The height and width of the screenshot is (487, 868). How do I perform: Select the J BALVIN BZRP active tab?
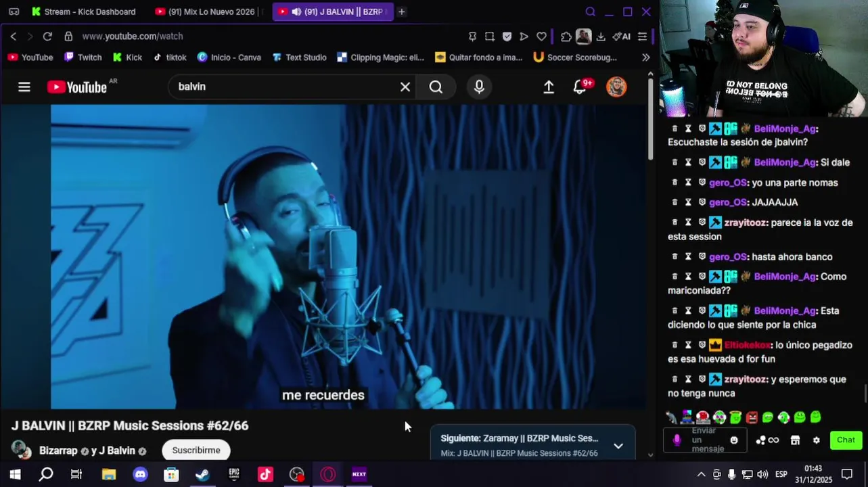pos(332,11)
